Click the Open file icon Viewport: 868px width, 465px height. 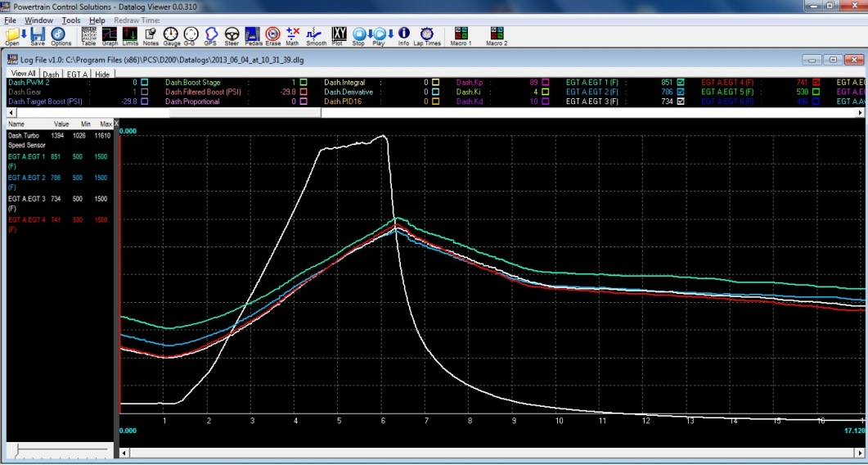pos(12,35)
